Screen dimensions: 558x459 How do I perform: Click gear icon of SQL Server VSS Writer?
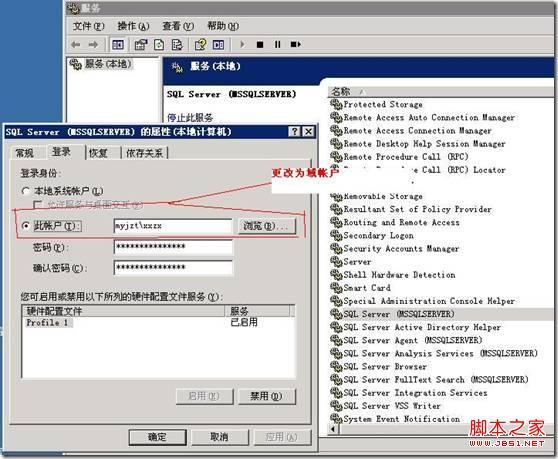[x=336, y=406]
